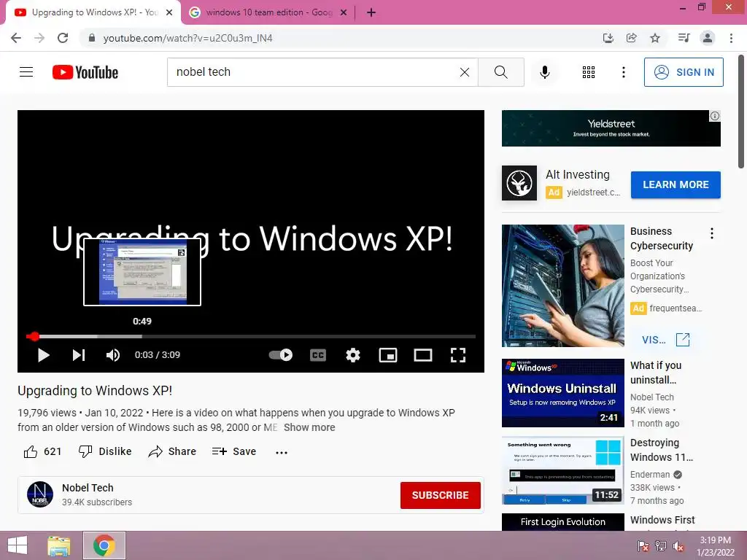
Task: Open the Destroying Windows 11 video thumbnail
Action: tap(562, 470)
